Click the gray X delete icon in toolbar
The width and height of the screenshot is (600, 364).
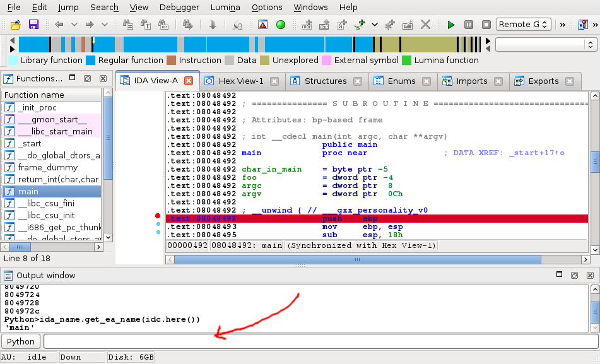(x=425, y=25)
